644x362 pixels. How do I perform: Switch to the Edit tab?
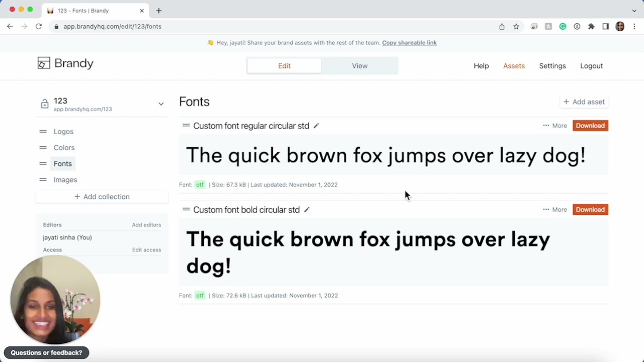coord(284,66)
